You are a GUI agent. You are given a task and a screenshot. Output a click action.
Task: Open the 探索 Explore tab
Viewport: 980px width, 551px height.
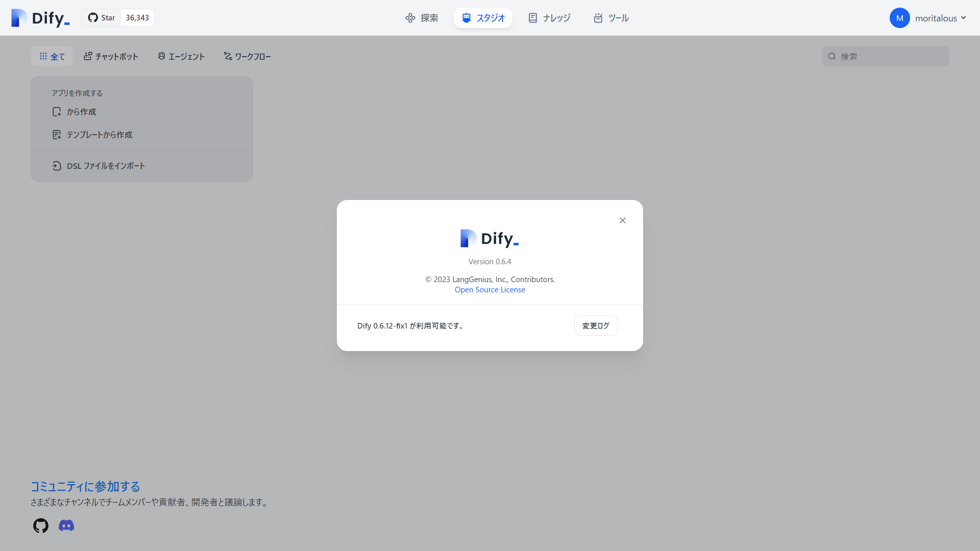coord(422,18)
